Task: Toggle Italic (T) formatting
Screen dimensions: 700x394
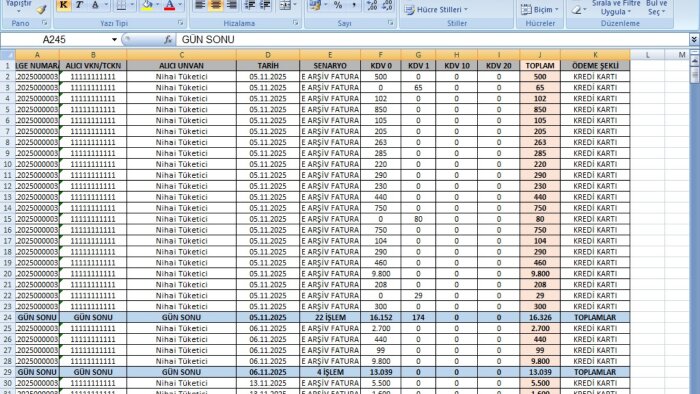Action: (79, 5)
